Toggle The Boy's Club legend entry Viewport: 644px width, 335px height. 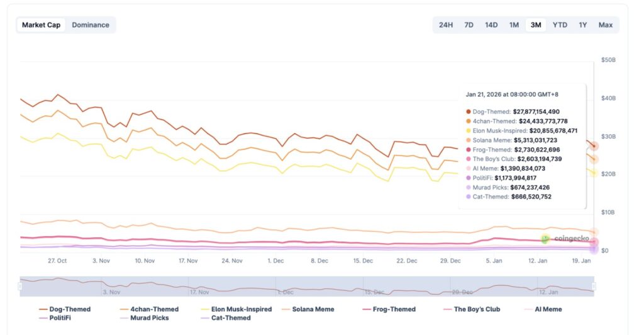pos(476,309)
